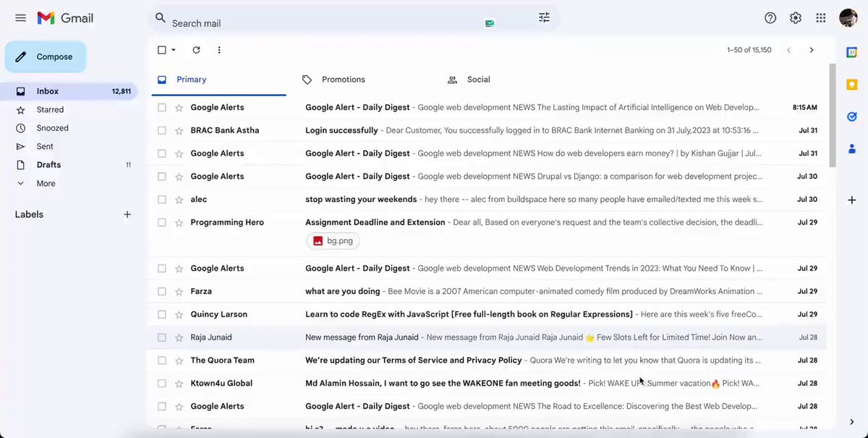Click the Labels heading in the sidebar
Screen dimensions: 868x438
[29, 214]
